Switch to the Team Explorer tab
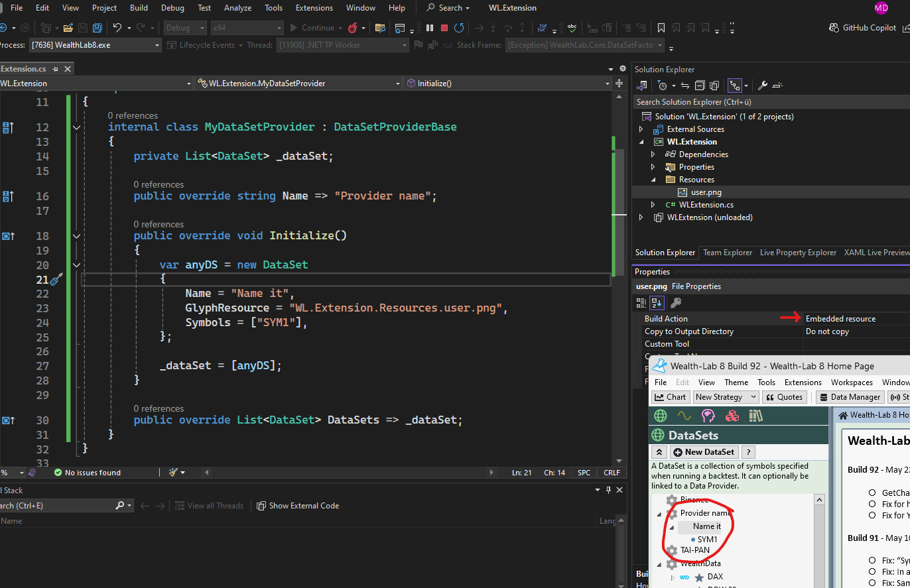910x588 pixels. coord(728,253)
